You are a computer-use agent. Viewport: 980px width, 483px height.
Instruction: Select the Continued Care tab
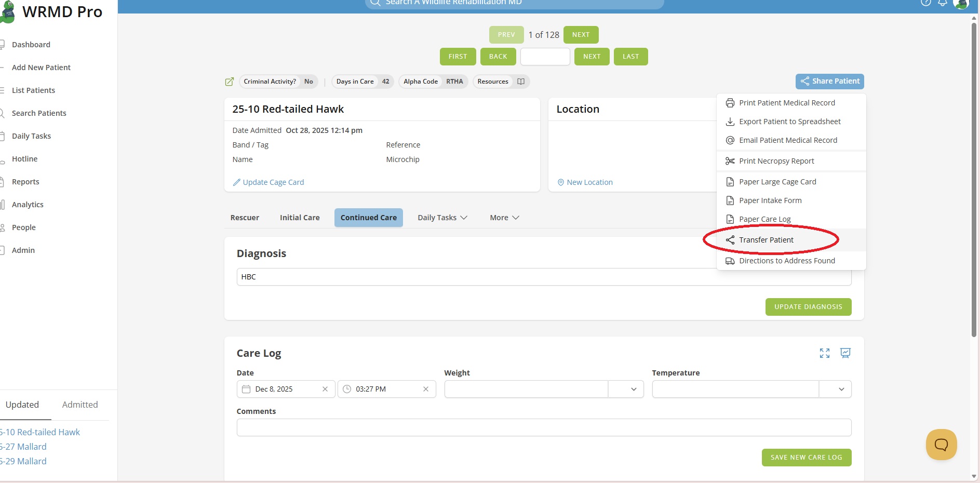tap(369, 218)
